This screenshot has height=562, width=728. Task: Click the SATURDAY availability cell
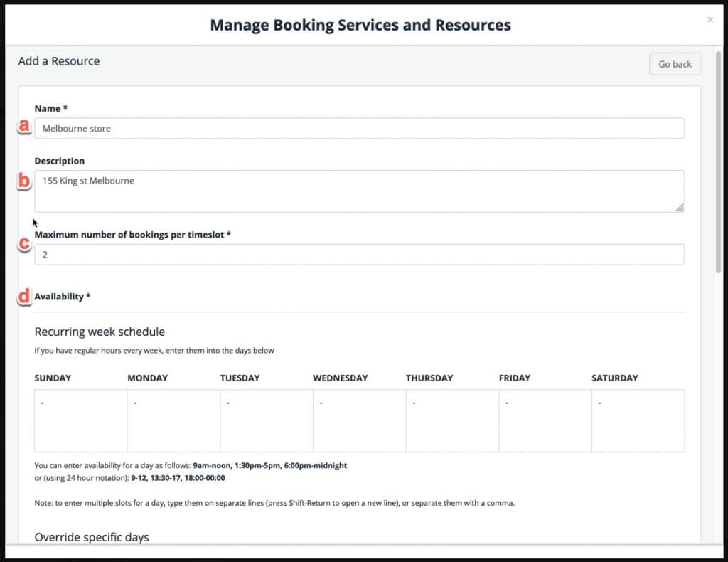click(x=638, y=420)
